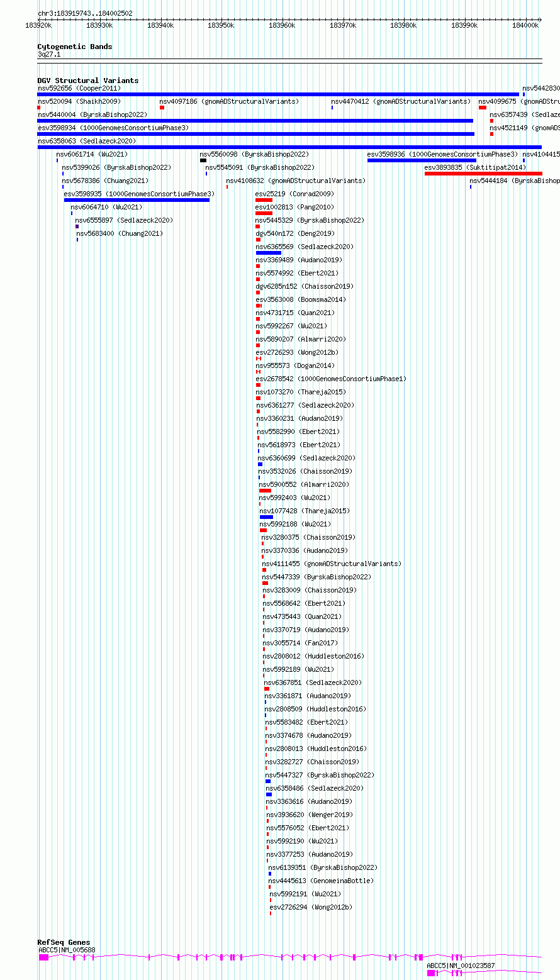Image resolution: width=560 pixels, height=980 pixels.
Task: Open esv3598934 1000GenomesConsortiumPhase3 entry
Action: [x=113, y=128]
